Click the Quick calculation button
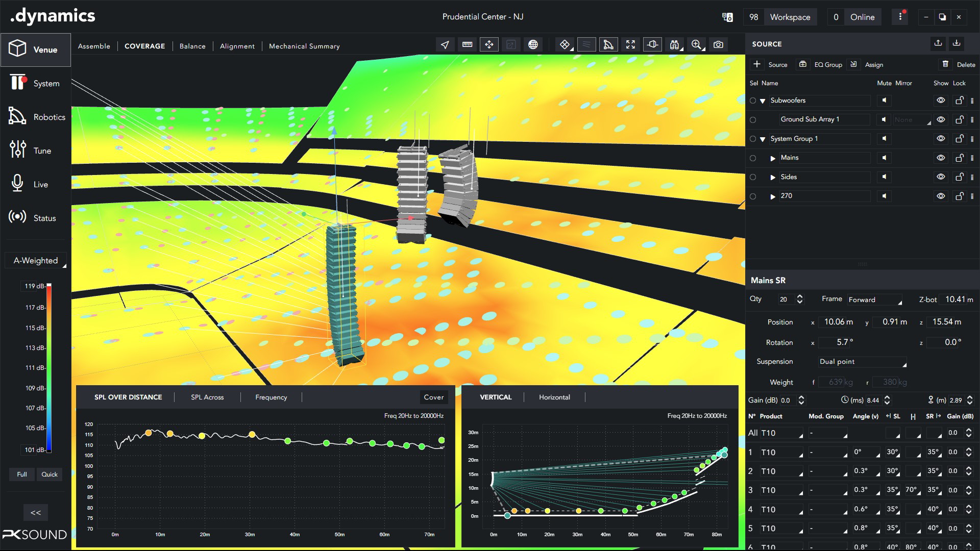980x551 pixels. (x=50, y=474)
